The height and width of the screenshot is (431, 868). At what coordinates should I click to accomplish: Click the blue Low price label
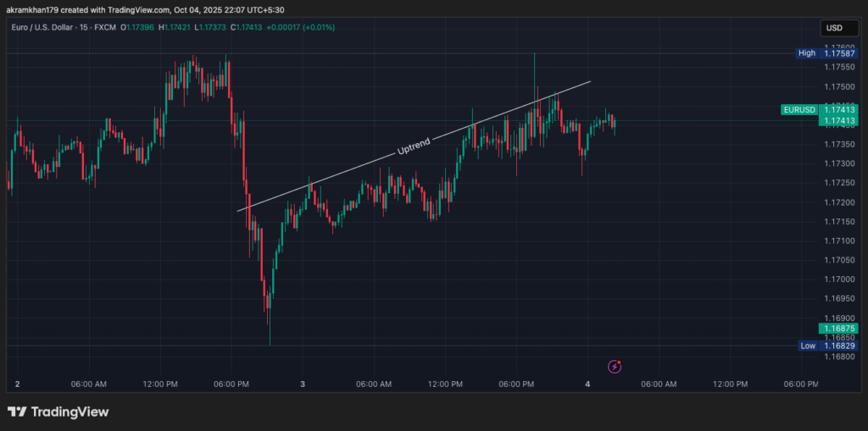808,345
